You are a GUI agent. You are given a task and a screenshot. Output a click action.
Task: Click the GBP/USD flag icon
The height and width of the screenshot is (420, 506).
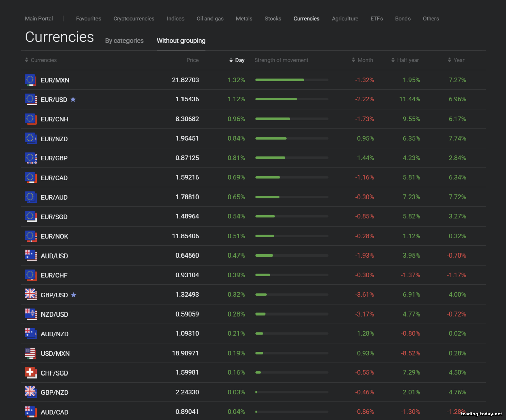(x=31, y=295)
